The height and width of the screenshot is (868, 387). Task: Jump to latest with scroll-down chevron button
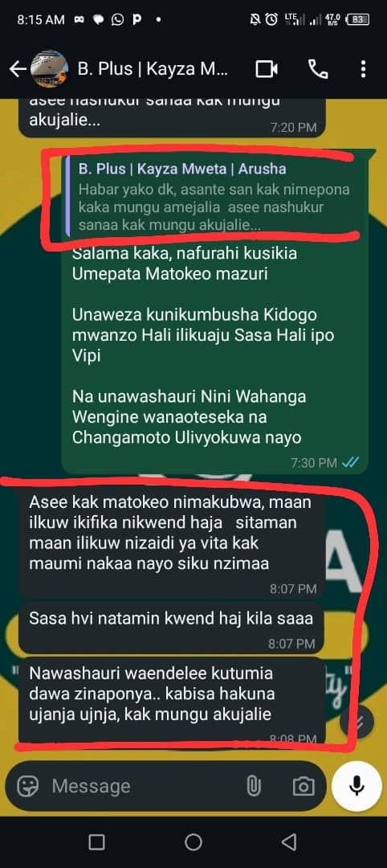pos(356,721)
